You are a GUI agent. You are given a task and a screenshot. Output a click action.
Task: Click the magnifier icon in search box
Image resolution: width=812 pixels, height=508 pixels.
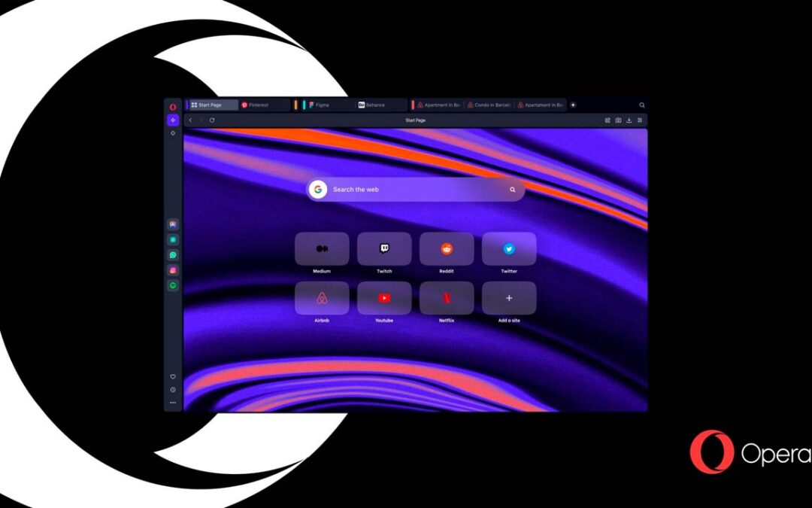pos(512,190)
